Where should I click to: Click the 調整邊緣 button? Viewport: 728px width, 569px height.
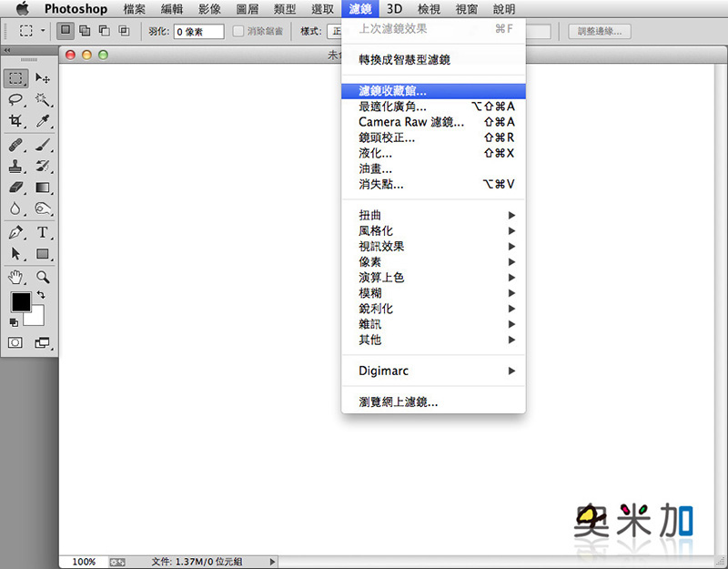tap(600, 31)
